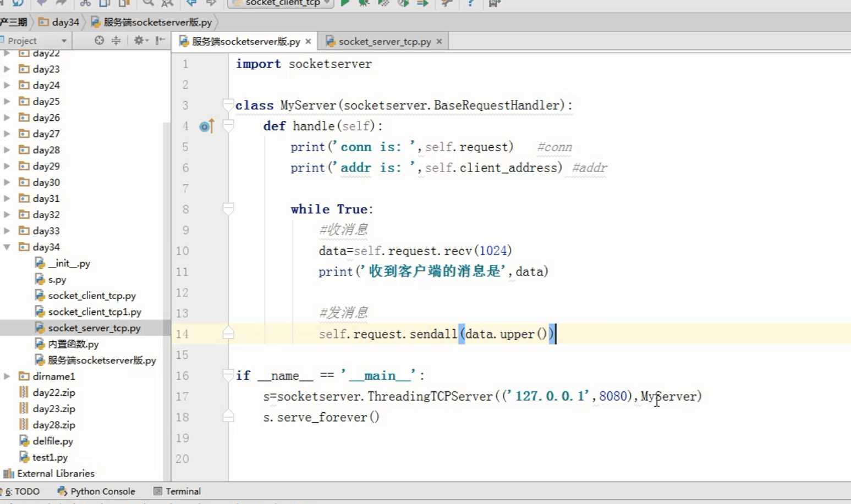Screen dimensions: 851x504
Task: Hide the Project tool window
Action: point(160,40)
